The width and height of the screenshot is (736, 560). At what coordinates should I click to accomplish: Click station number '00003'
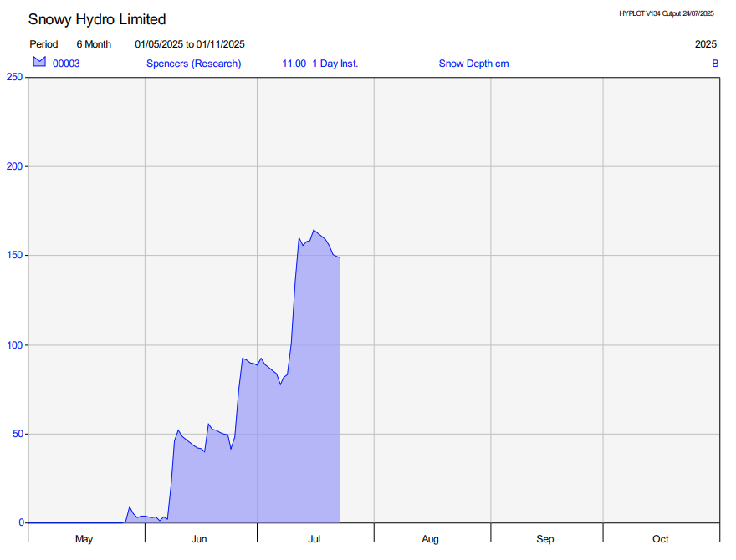66,64
